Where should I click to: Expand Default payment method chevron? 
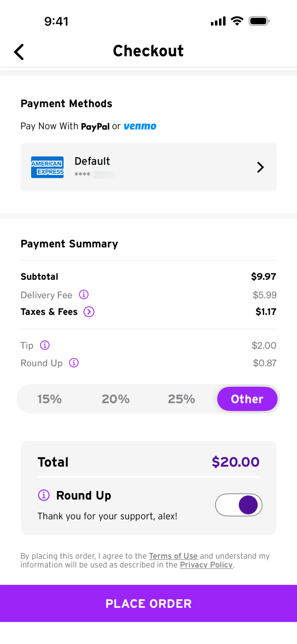[x=260, y=167]
